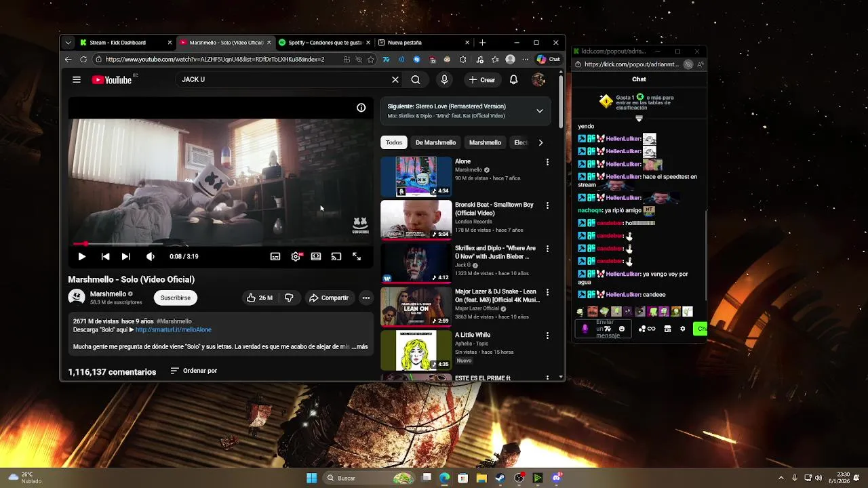The image size is (868, 488).
Task: Open the Windows Start menu
Action: [x=311, y=478]
